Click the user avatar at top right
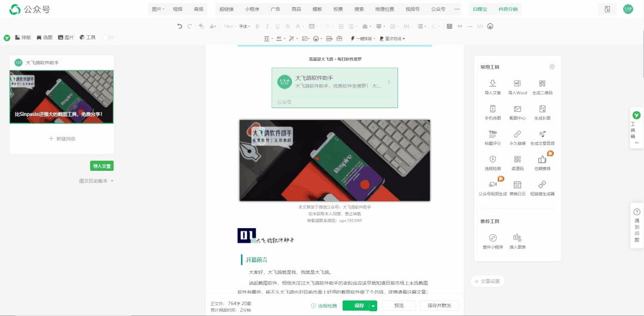This screenshot has height=316, width=644. 628,9
